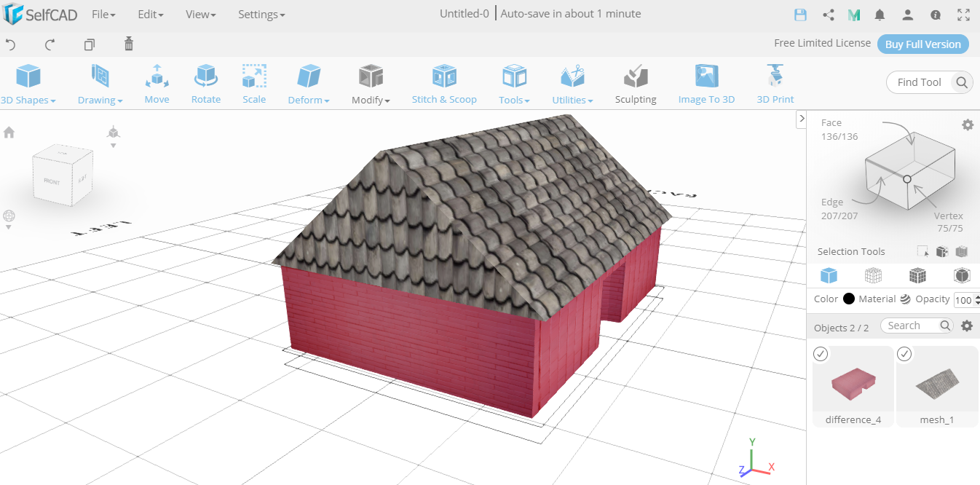Switch to outlined cube view mode
Viewport: 980px width, 485px height.
pyautogui.click(x=962, y=275)
